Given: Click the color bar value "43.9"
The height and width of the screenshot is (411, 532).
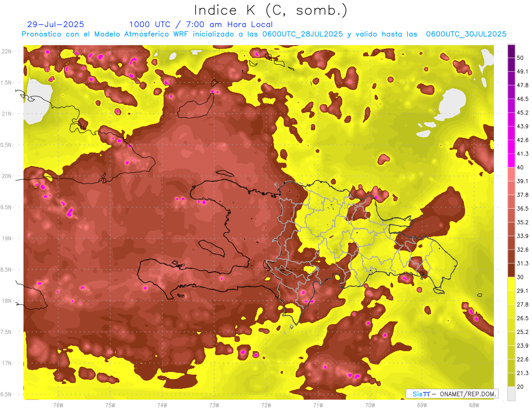Looking at the screenshot, I should pyautogui.click(x=523, y=126).
